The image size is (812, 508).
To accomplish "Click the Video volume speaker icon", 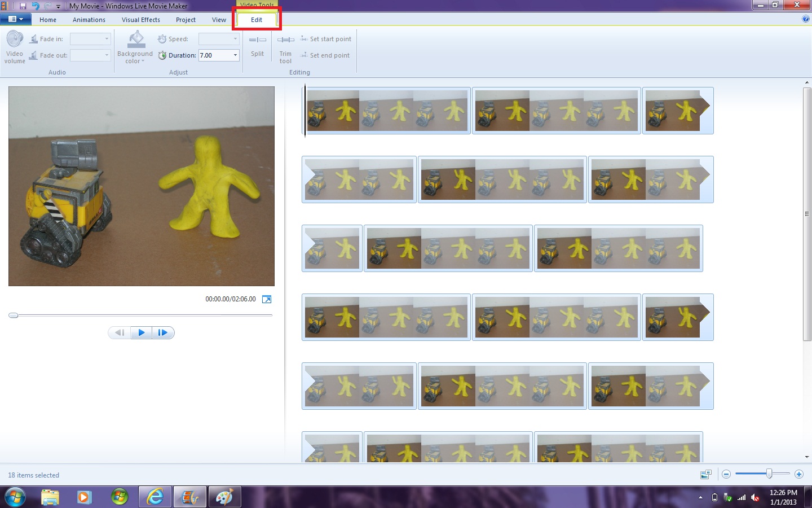I will 15,39.
